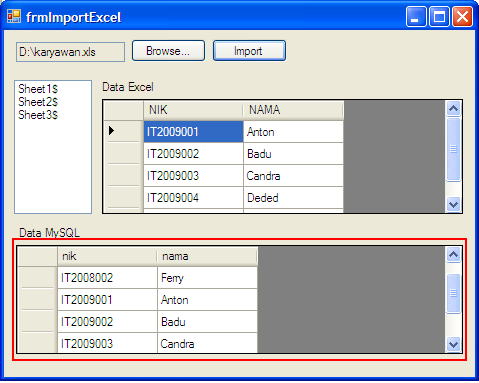
Task: Click scroll down arrow of Data Excel grid
Action: (x=453, y=204)
